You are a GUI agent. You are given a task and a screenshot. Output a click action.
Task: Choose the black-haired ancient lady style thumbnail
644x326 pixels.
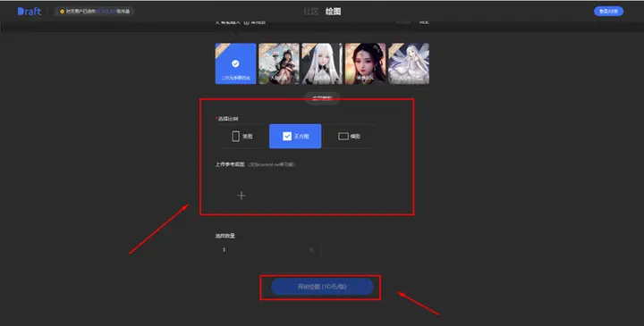(x=366, y=63)
